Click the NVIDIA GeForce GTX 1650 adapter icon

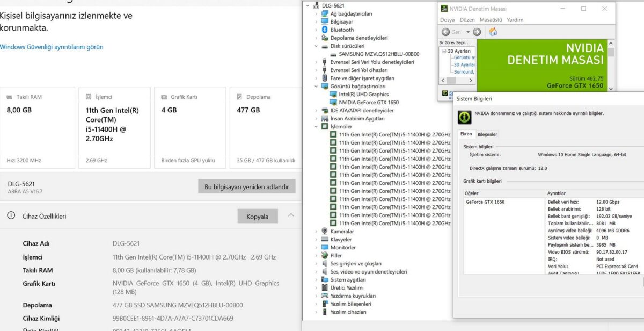tap(333, 102)
